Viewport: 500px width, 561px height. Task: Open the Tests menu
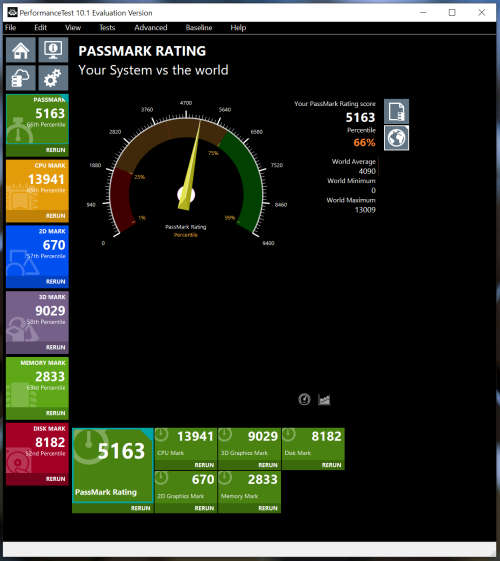point(107,28)
